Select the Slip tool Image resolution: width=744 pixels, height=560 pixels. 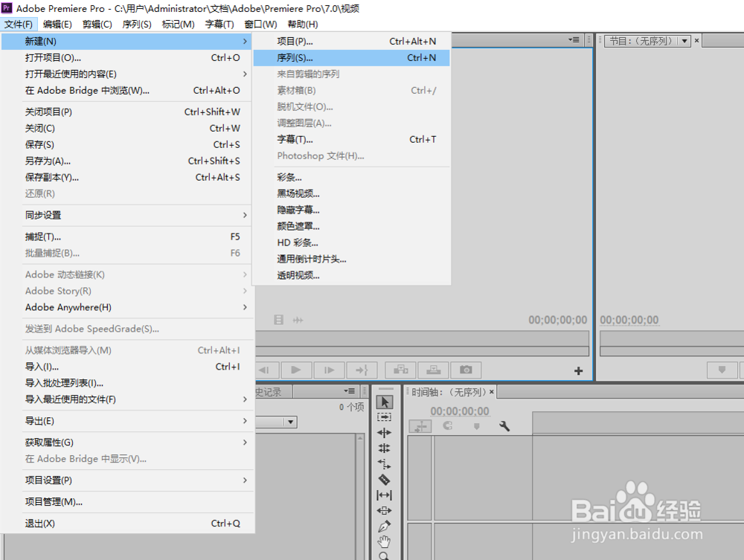coord(385,495)
